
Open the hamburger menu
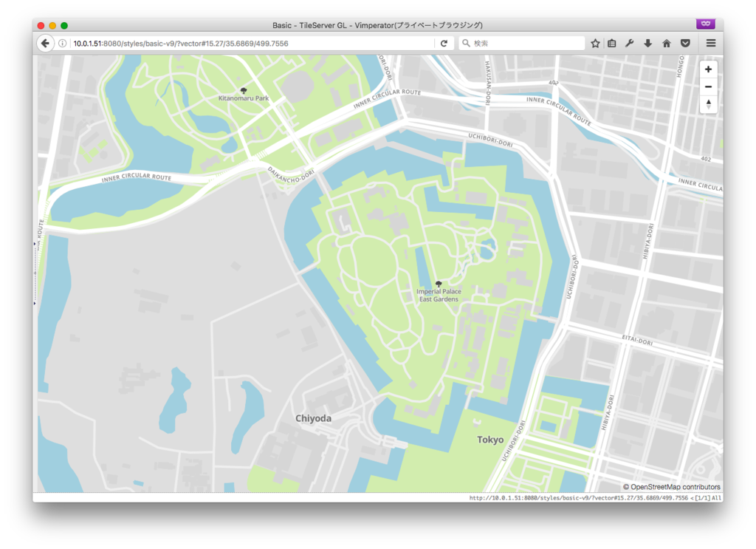click(711, 44)
